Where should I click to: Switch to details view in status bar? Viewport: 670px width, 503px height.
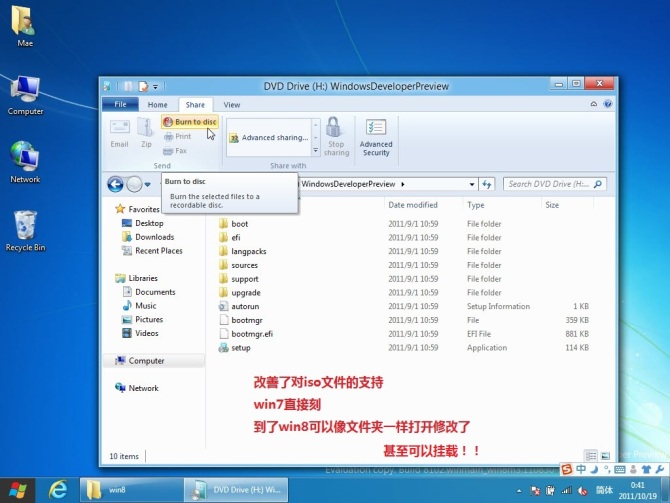click(591, 456)
